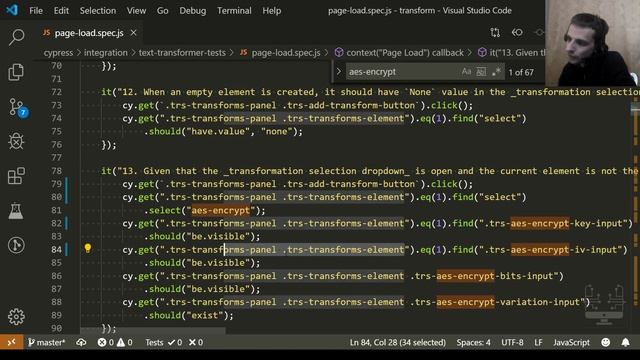
Task: Select integration in the breadcrumb path
Action: (x=106, y=53)
